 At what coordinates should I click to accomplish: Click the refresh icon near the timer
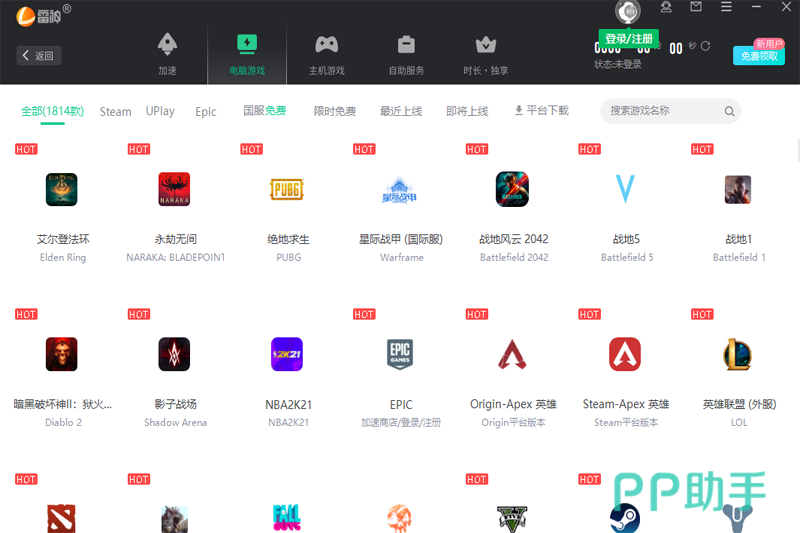click(706, 46)
